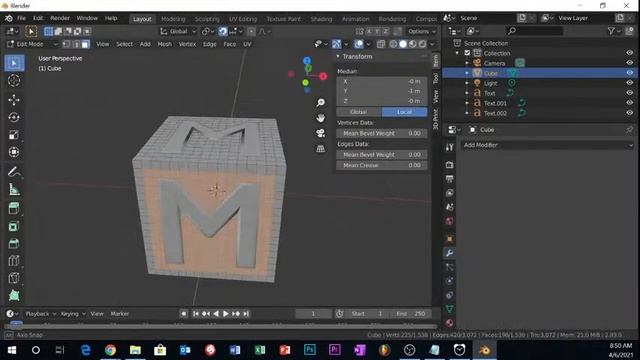Image resolution: width=640 pixels, height=360 pixels.
Task: Hide the Cube object in outliner
Action: [x=629, y=73]
